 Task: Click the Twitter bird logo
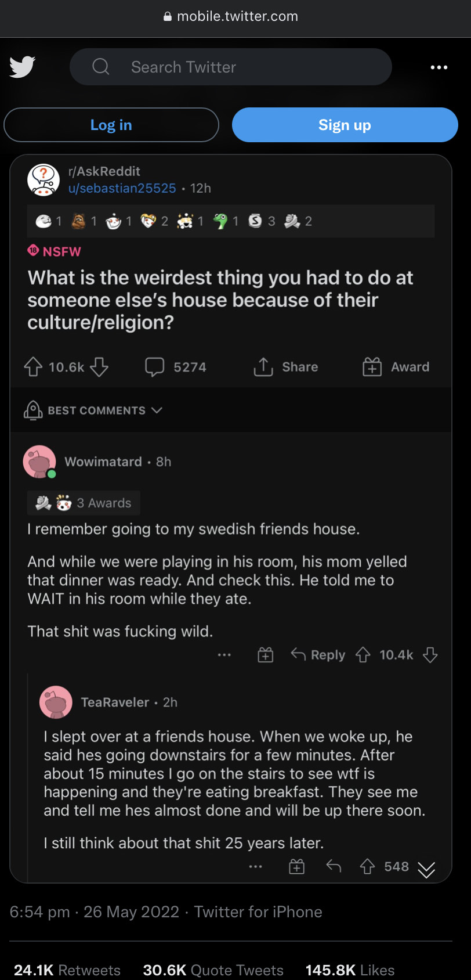click(x=23, y=67)
